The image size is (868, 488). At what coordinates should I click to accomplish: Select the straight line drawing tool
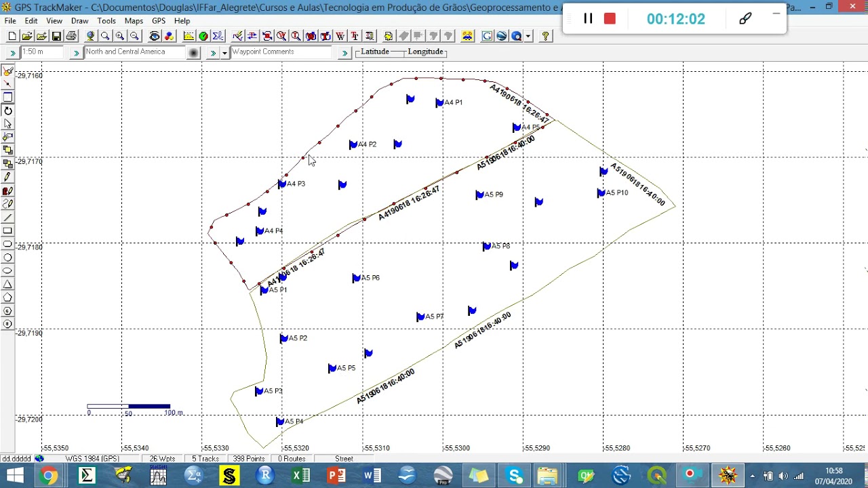click(x=8, y=218)
